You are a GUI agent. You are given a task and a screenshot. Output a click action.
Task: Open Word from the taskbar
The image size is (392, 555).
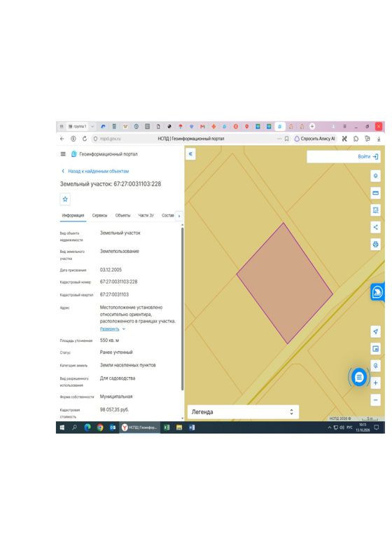pyautogui.click(x=192, y=427)
